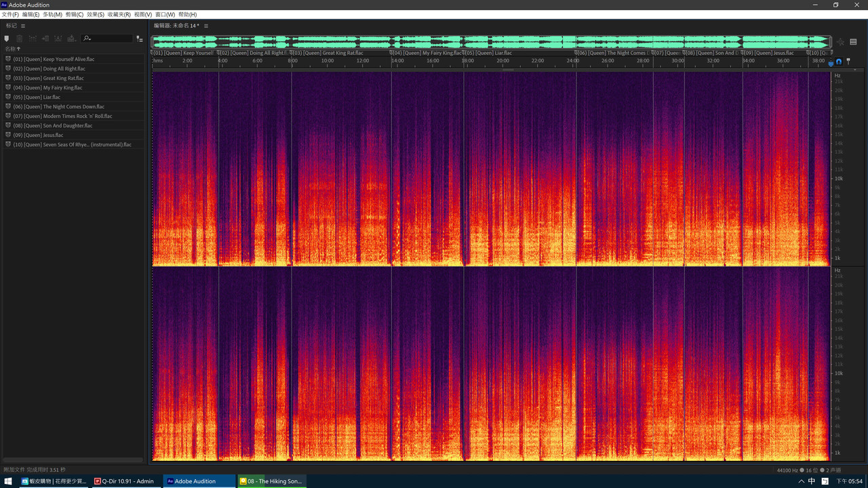Expand the small arrow below the timeline pin
This screenshot has height=488, width=868.
point(854,69)
